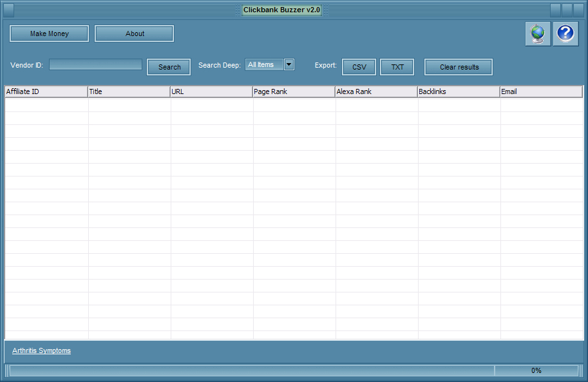Sort by the Affiliate ID column header

pos(46,91)
